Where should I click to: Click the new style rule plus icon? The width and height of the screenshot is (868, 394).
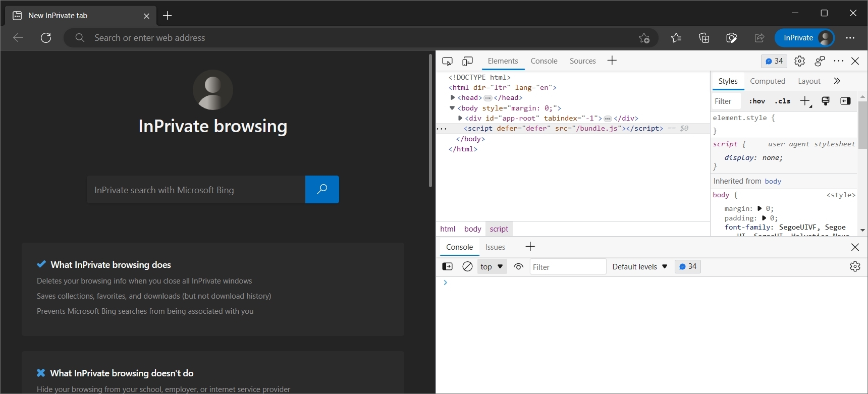coord(805,101)
